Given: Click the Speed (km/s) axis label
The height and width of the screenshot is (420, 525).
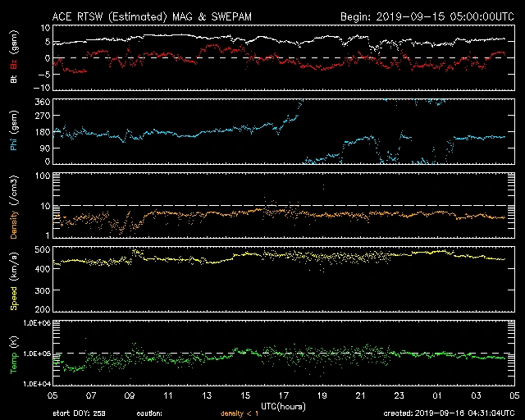Looking at the screenshot, I should point(12,279).
